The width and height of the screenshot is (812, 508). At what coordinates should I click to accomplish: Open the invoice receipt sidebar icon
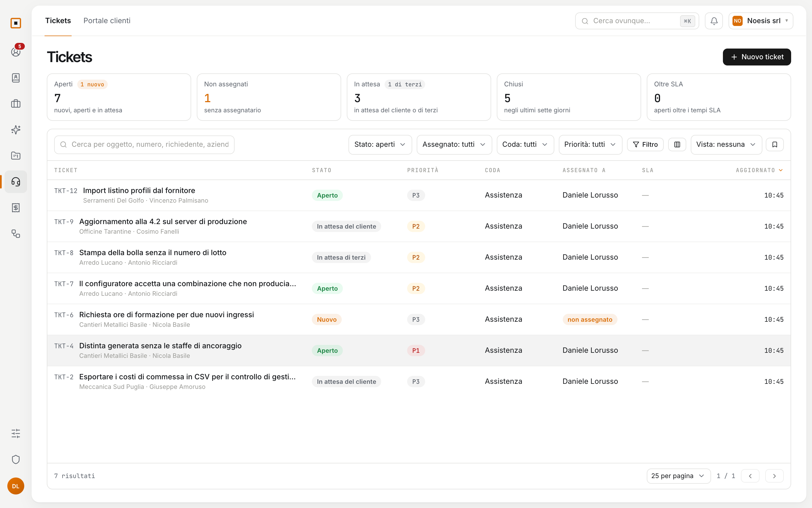pos(16,208)
